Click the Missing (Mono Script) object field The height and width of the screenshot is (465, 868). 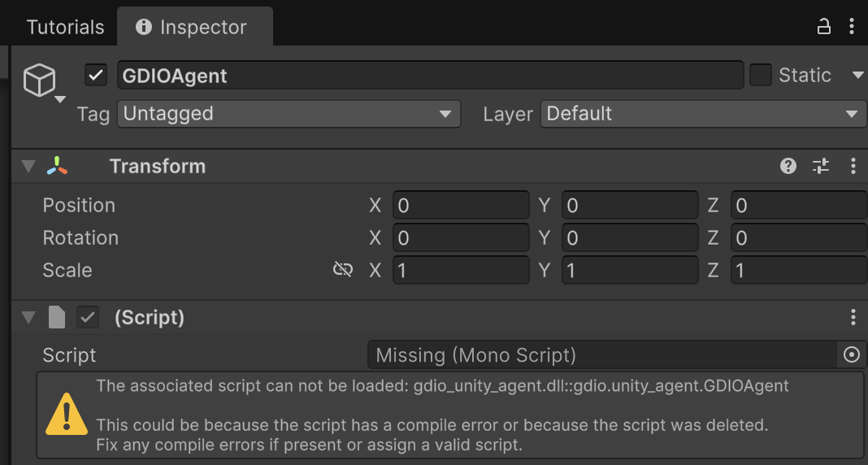602,354
